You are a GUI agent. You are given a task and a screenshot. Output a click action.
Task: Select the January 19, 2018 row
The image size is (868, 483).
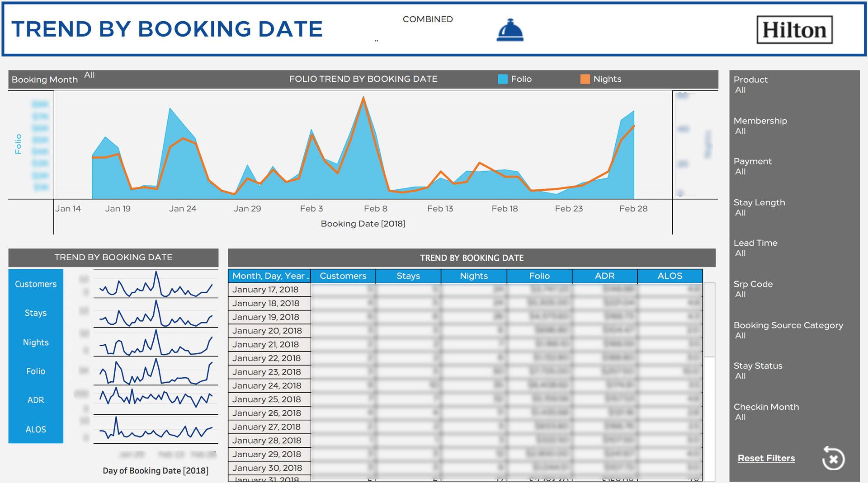[x=465, y=317]
